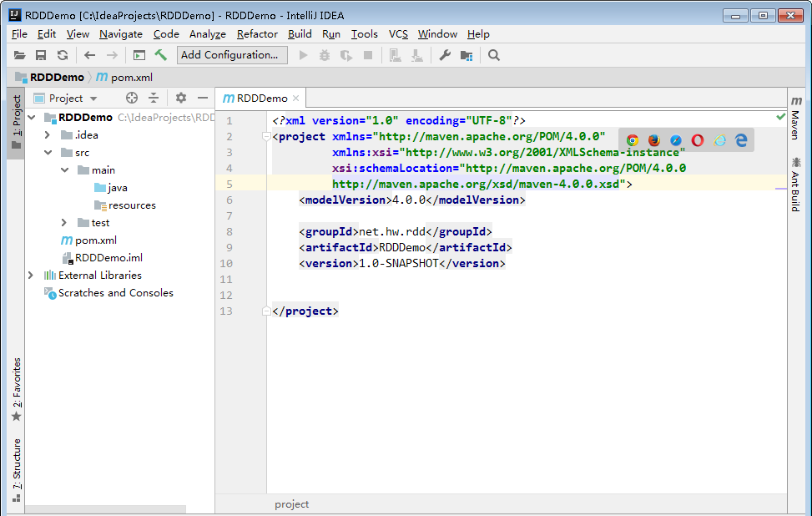
Task: Click groupId text net.hw.rdd in editor
Action: tap(392, 231)
